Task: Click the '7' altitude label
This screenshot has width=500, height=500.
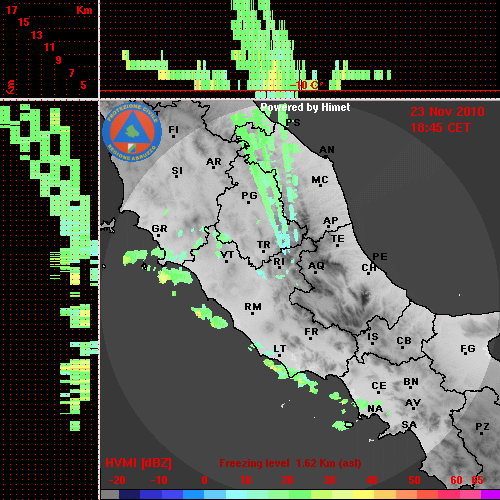Action: 71,73
